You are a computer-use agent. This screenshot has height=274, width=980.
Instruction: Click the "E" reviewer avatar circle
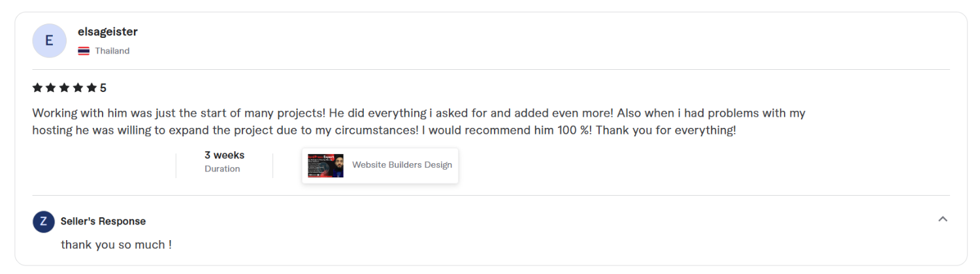pyautogui.click(x=49, y=40)
